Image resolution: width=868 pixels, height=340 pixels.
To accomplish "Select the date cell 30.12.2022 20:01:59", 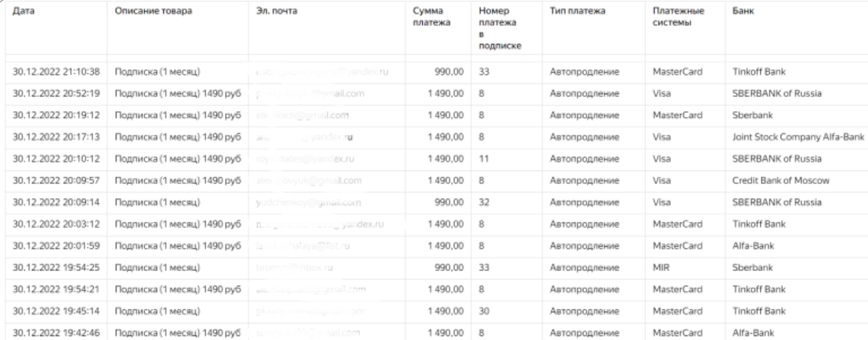I will [x=56, y=246].
